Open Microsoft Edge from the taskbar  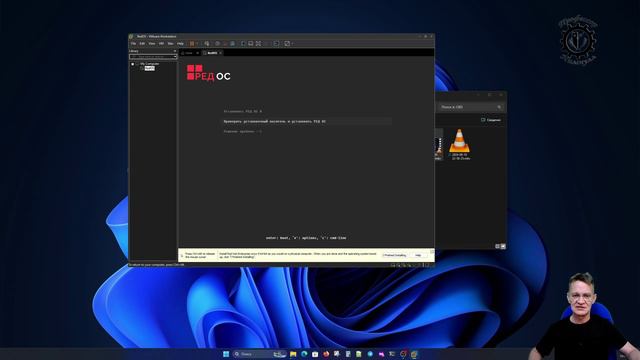point(304,354)
